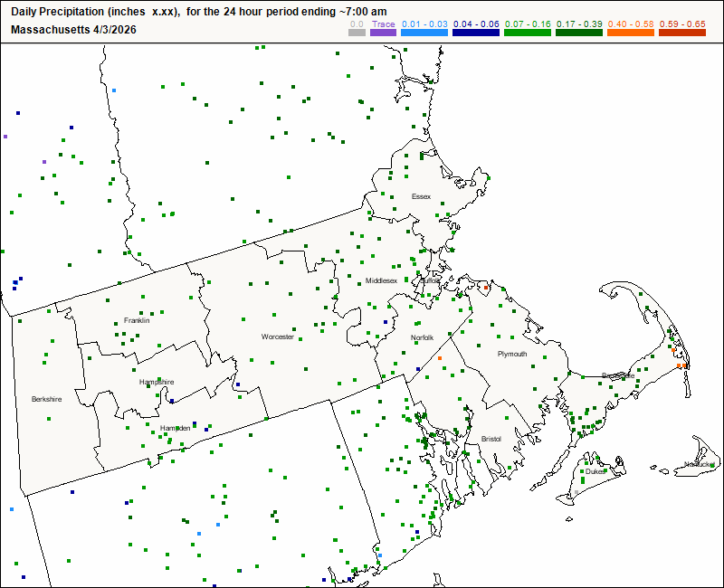Select the Berkshire county label
The height and width of the screenshot is (588, 724).
pyautogui.click(x=45, y=399)
